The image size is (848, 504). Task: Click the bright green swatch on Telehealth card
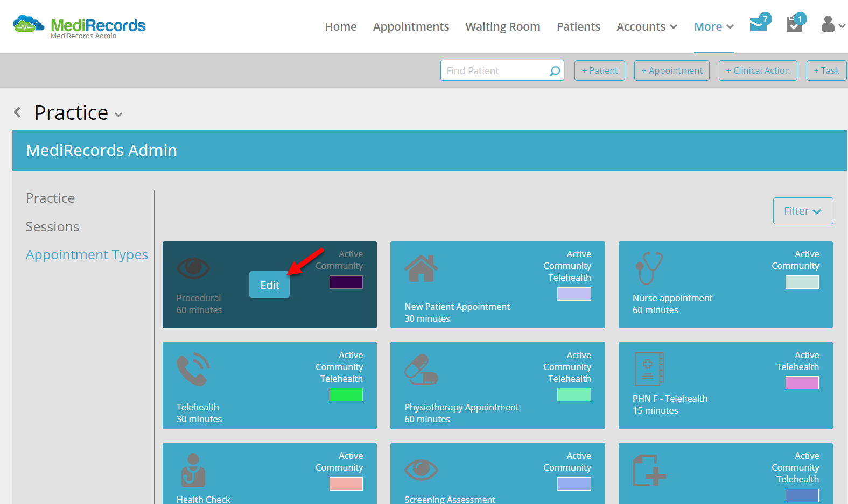346,394
